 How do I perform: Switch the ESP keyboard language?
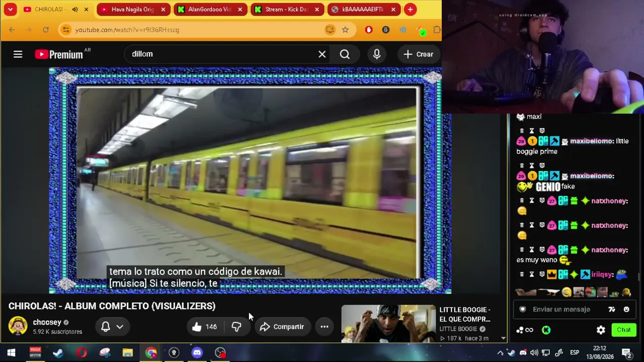(x=575, y=352)
